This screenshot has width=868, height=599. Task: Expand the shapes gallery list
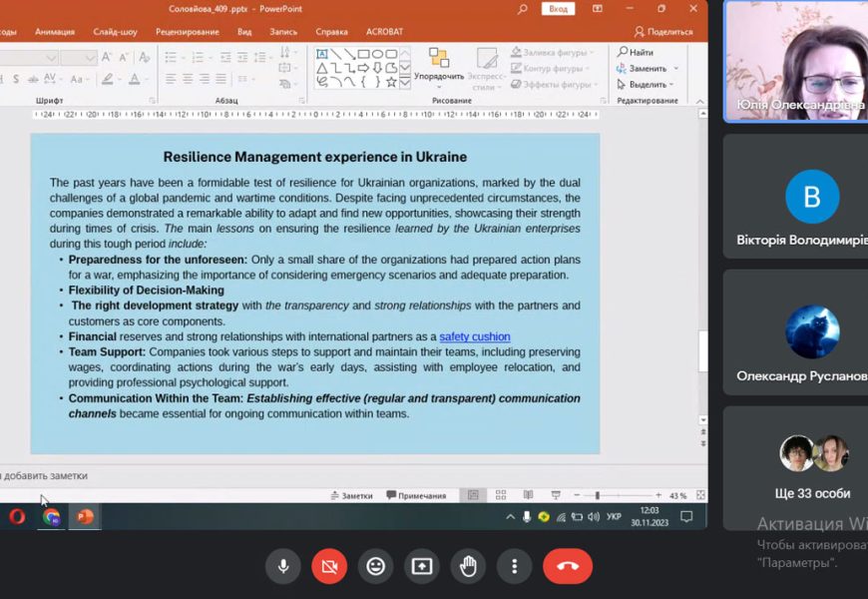(404, 84)
